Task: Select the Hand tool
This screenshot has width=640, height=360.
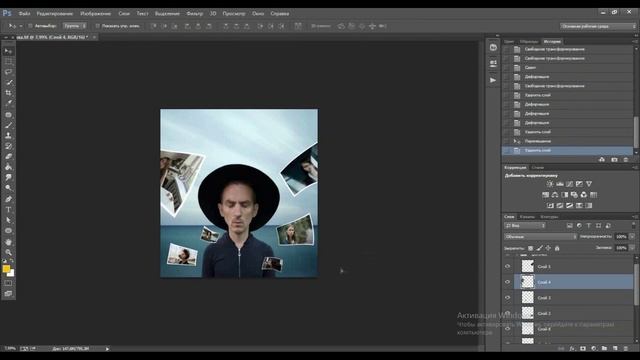Action: tap(8, 242)
